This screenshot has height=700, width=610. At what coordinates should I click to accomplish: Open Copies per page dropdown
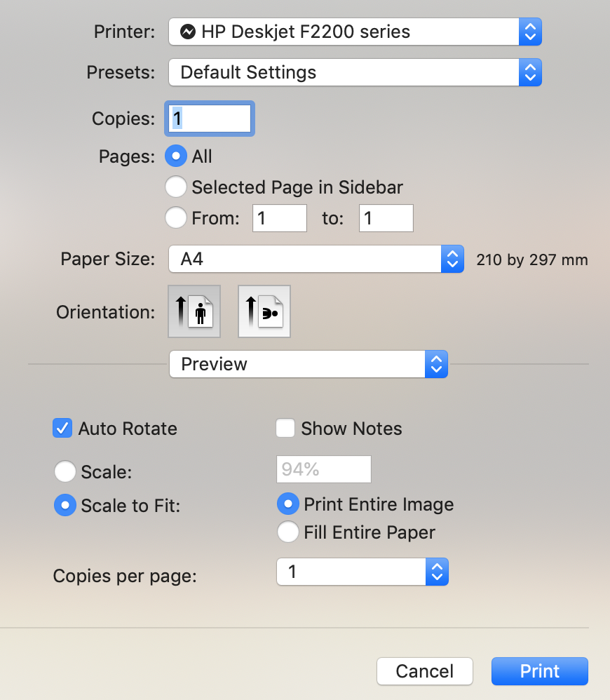362,572
